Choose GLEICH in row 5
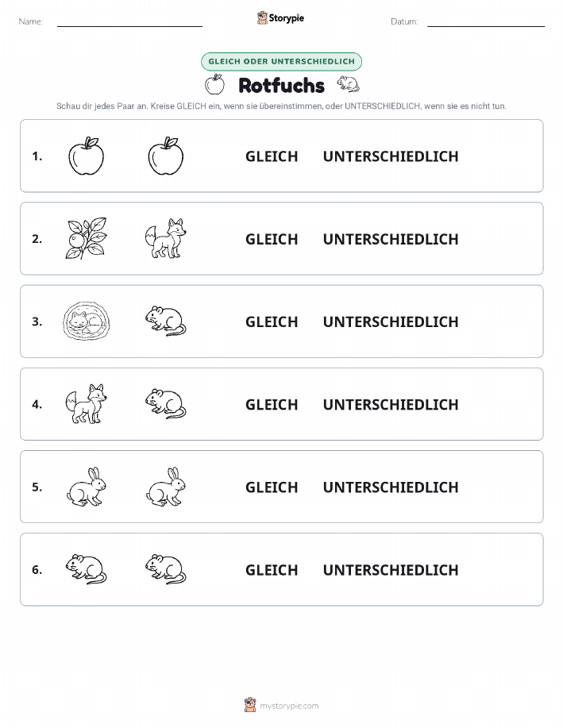This screenshot has height=728, width=563. 272,487
